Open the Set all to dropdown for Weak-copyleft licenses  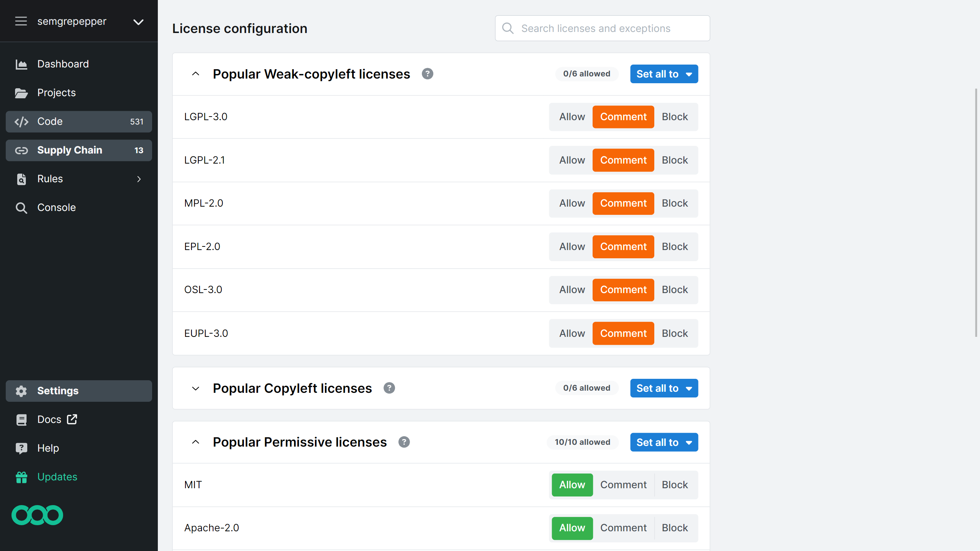click(x=664, y=74)
